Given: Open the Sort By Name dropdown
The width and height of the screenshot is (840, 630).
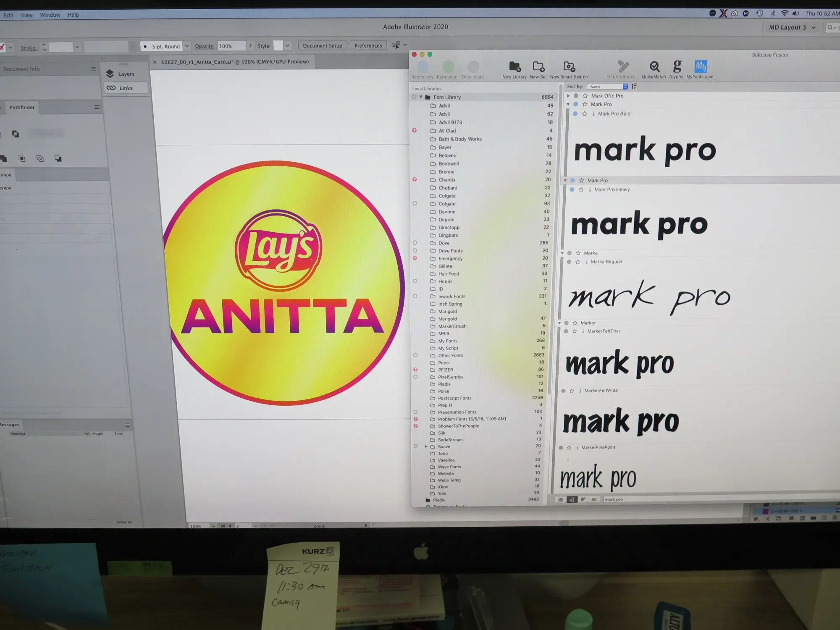Looking at the screenshot, I should [607, 87].
